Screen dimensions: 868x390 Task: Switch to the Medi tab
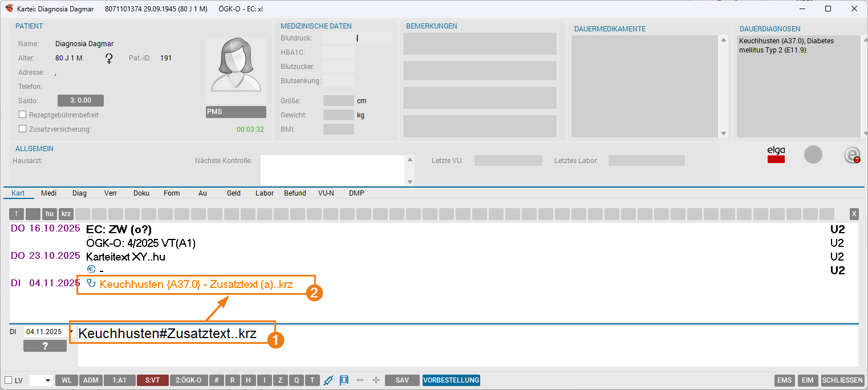pyautogui.click(x=49, y=193)
